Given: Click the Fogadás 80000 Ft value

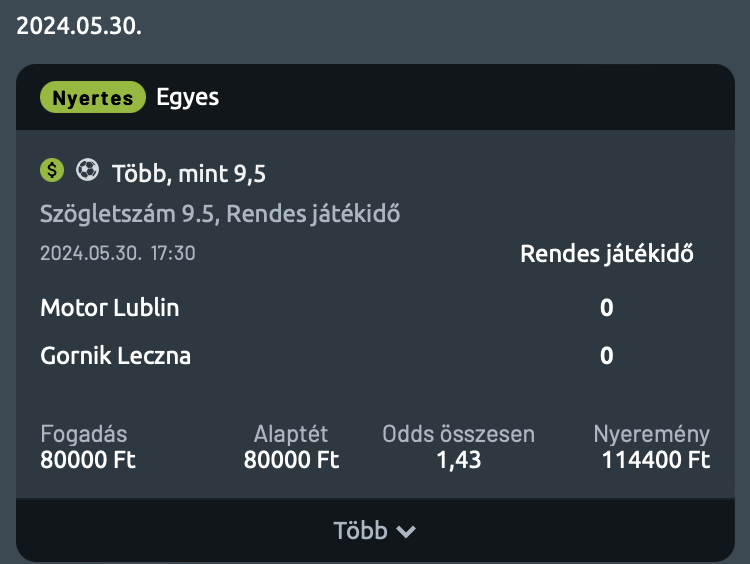Looking at the screenshot, I should tap(88, 460).
